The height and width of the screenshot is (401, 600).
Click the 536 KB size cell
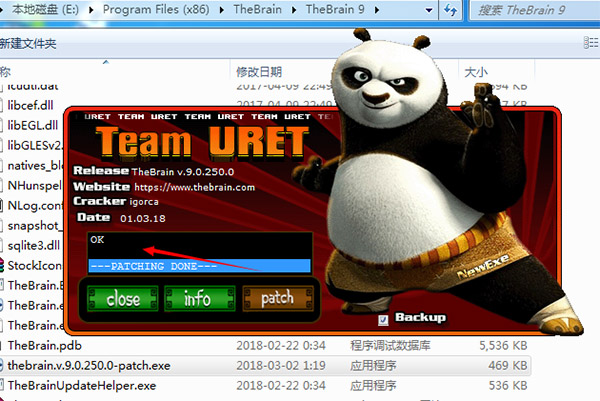point(508,385)
